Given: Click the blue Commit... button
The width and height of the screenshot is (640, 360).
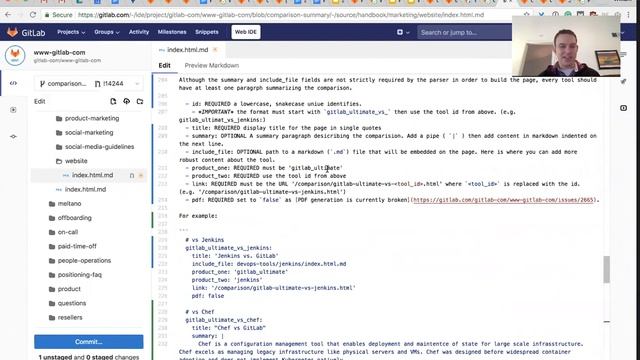Looking at the screenshot, I should [89, 342].
